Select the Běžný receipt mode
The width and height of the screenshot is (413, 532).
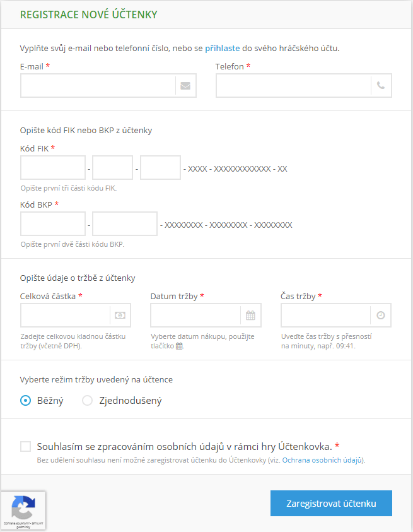[26, 400]
